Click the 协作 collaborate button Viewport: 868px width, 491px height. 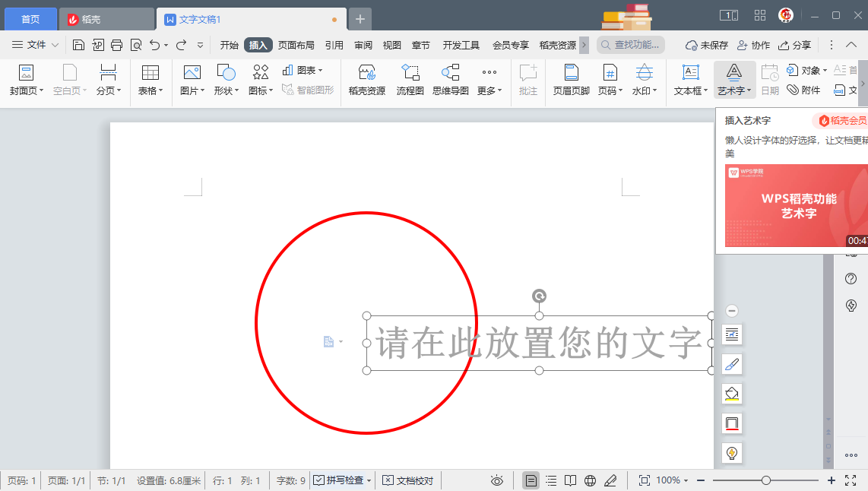(753, 46)
